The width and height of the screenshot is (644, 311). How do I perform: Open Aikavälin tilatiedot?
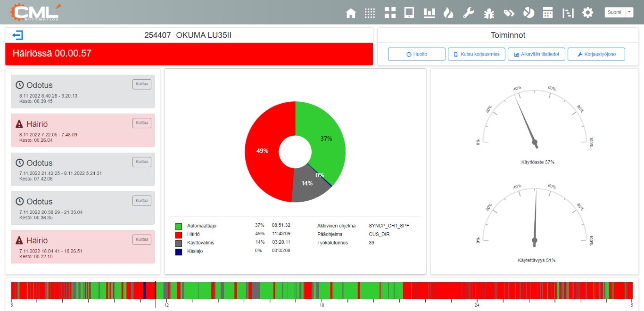coord(536,54)
